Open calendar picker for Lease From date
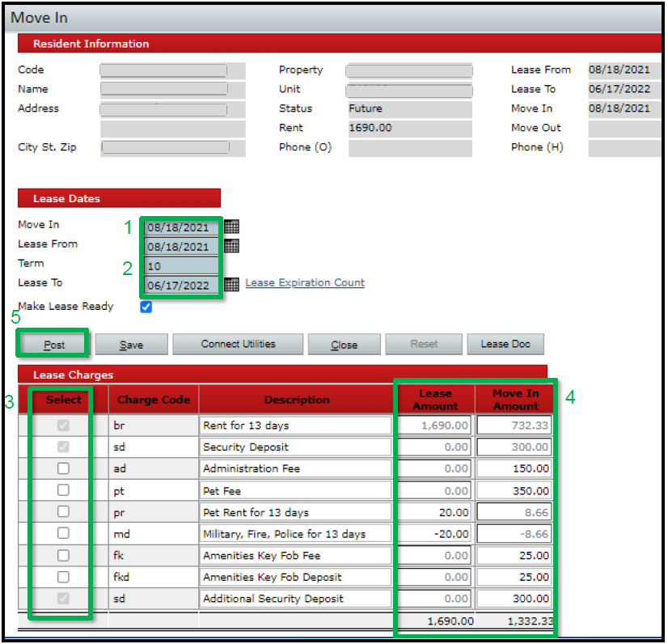 coord(231,246)
